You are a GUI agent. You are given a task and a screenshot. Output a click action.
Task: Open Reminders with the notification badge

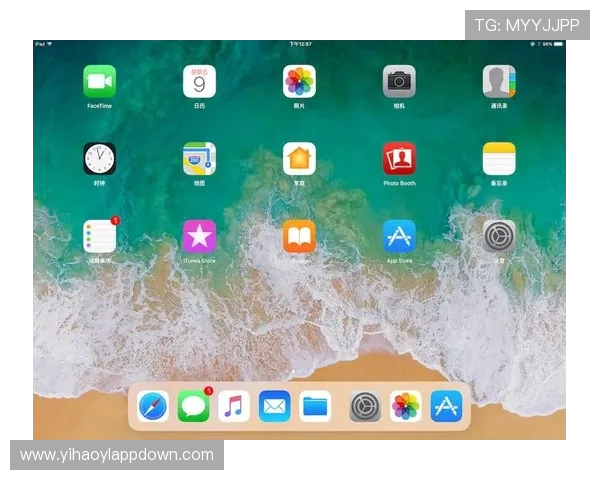click(x=99, y=237)
